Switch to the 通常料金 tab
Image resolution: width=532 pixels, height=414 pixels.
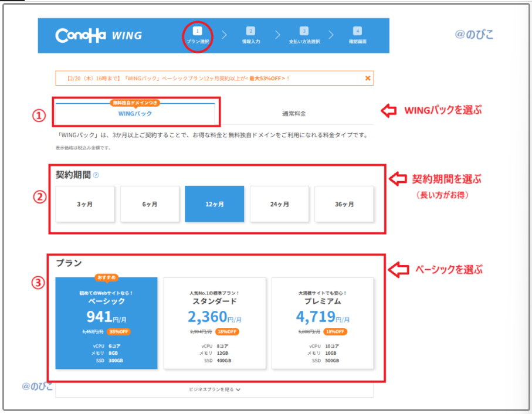294,114
